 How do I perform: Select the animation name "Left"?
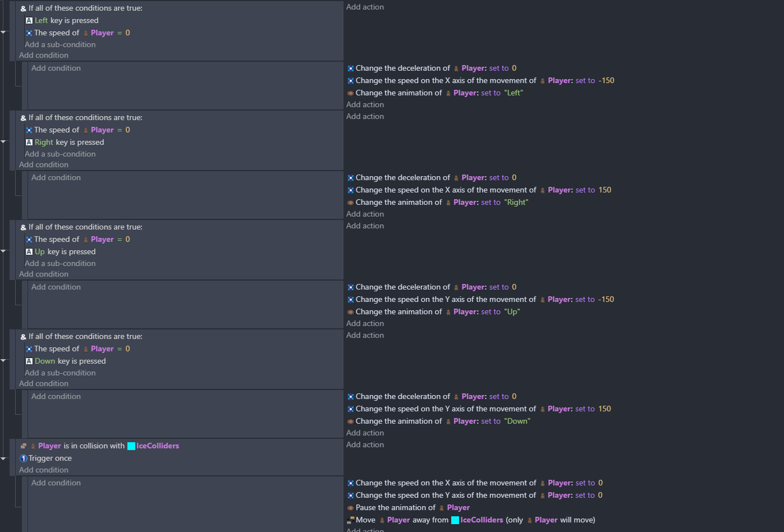514,93
